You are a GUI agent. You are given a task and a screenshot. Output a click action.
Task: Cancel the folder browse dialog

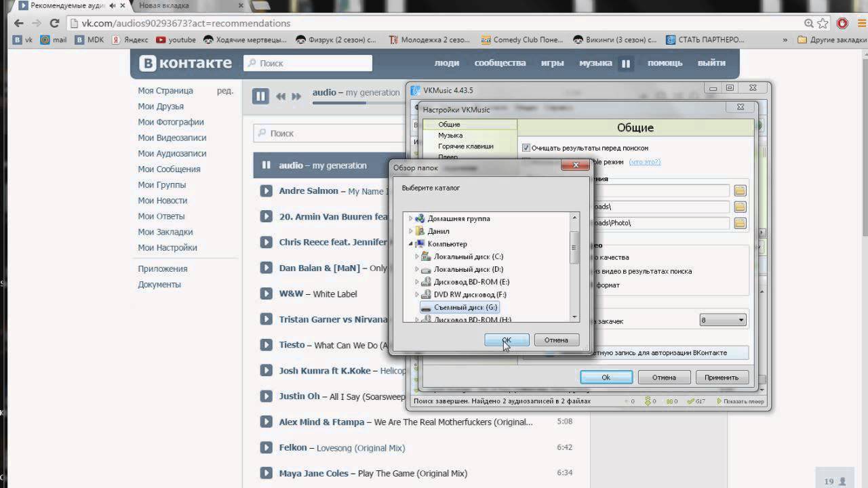(556, 340)
